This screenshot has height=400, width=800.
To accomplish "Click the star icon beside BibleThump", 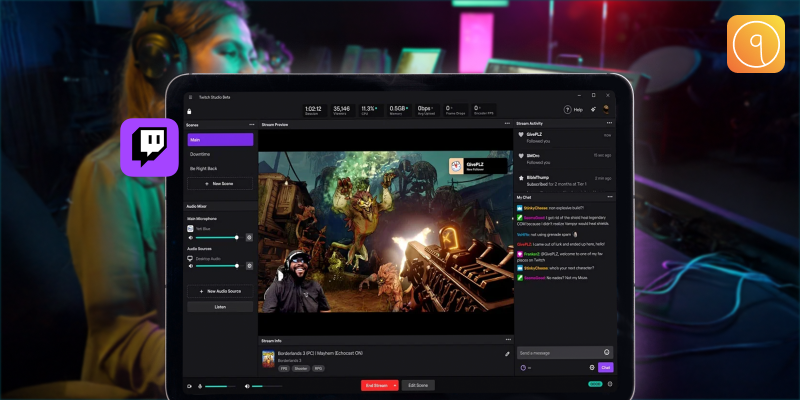I will tap(521, 178).
